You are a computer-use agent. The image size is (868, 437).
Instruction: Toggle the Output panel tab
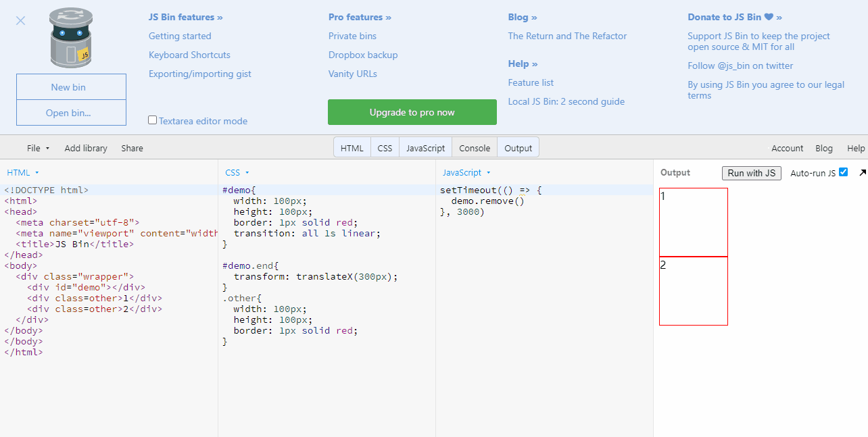518,148
